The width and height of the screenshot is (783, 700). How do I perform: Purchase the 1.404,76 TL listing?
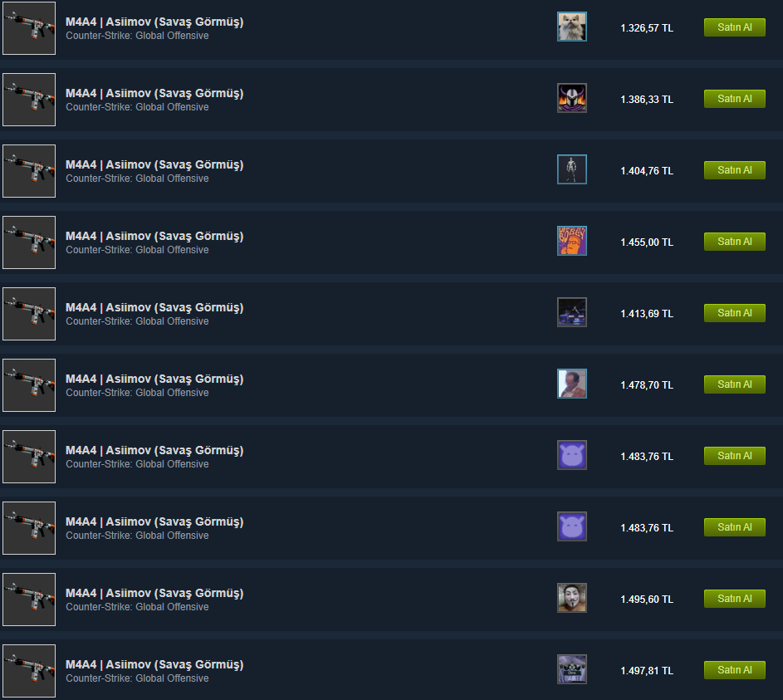(x=735, y=170)
